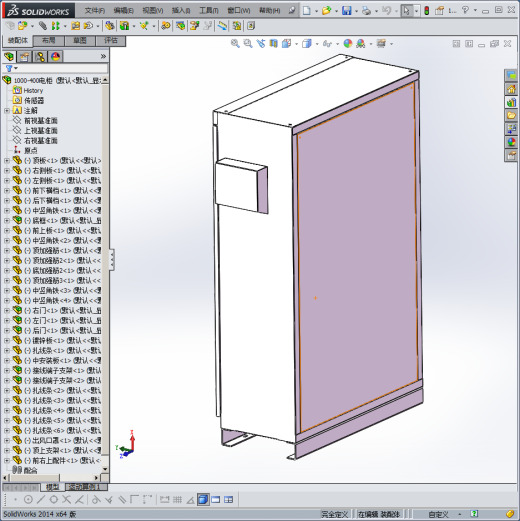Click the New document icon
Screen dimensions: 520x521
(x=307, y=11)
